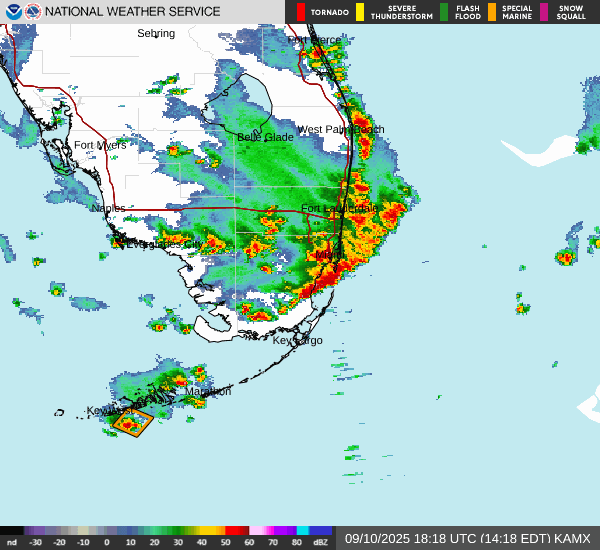Viewport: 600px width, 550px height.
Task: Click the Marathon city label
Action: coord(207,391)
